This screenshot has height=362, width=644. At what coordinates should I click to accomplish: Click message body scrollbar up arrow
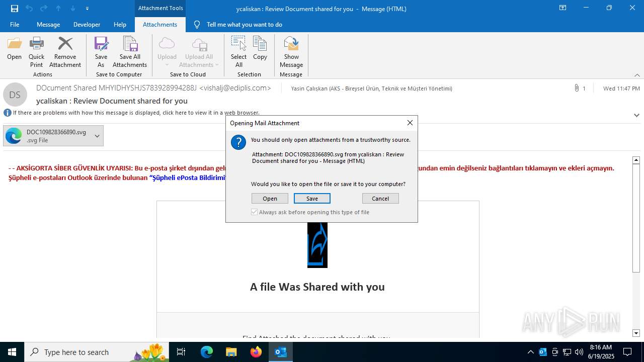636,160
